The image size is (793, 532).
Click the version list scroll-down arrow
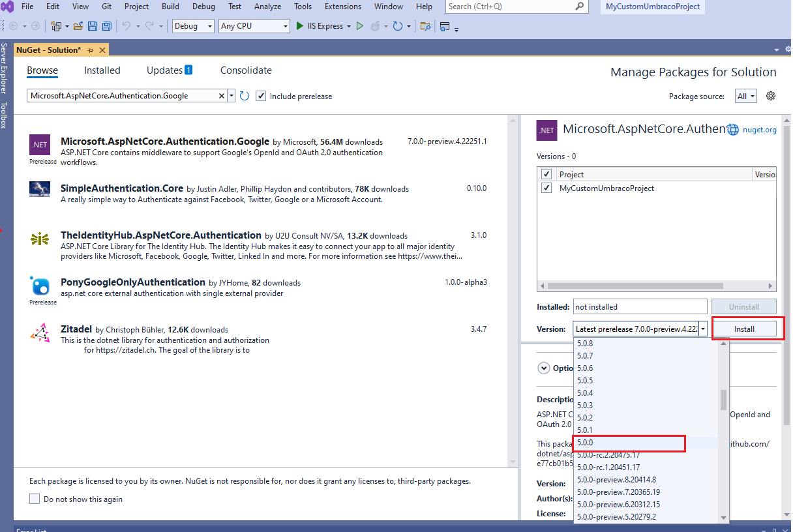pos(723,518)
